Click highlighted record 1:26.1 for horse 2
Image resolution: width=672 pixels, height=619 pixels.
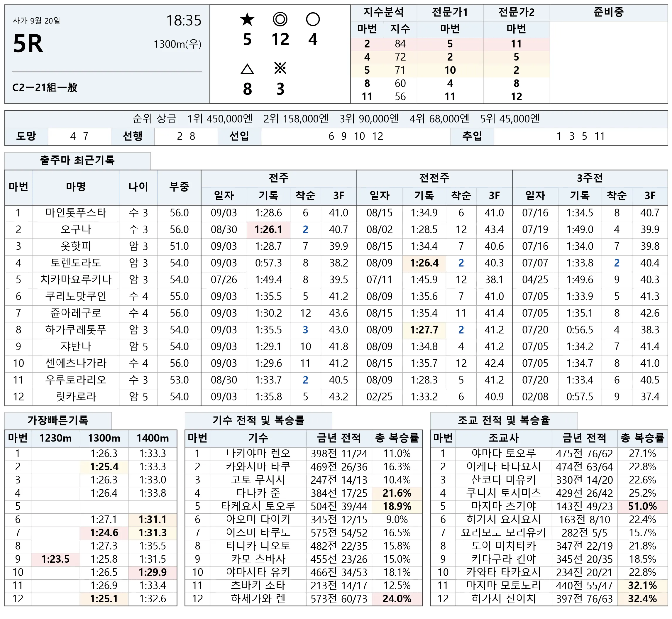click(268, 230)
